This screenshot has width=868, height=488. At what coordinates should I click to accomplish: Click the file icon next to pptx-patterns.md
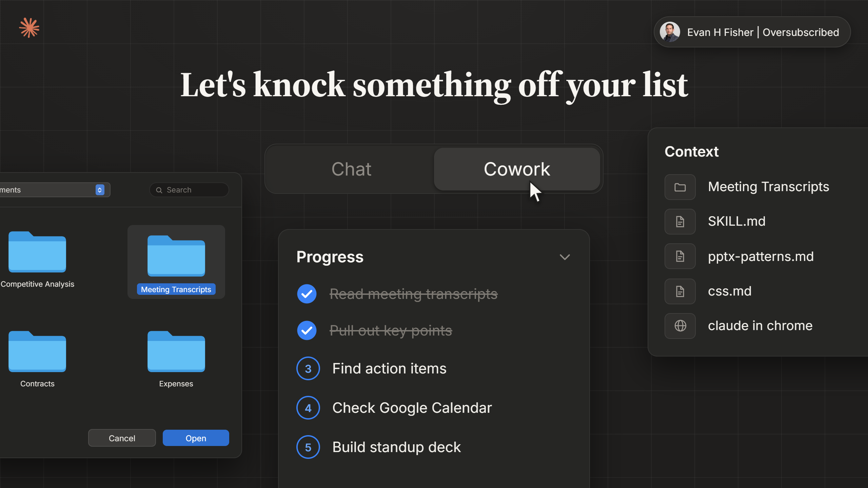(680, 256)
